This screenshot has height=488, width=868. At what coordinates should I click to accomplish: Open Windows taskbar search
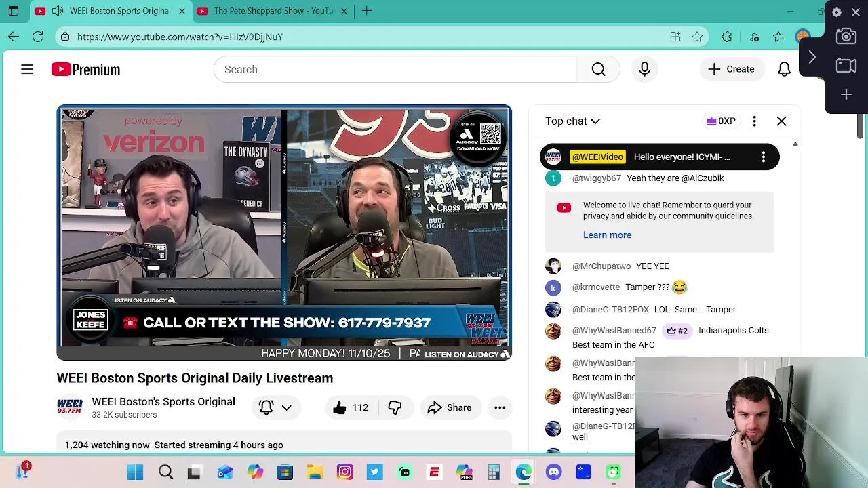coord(165,472)
